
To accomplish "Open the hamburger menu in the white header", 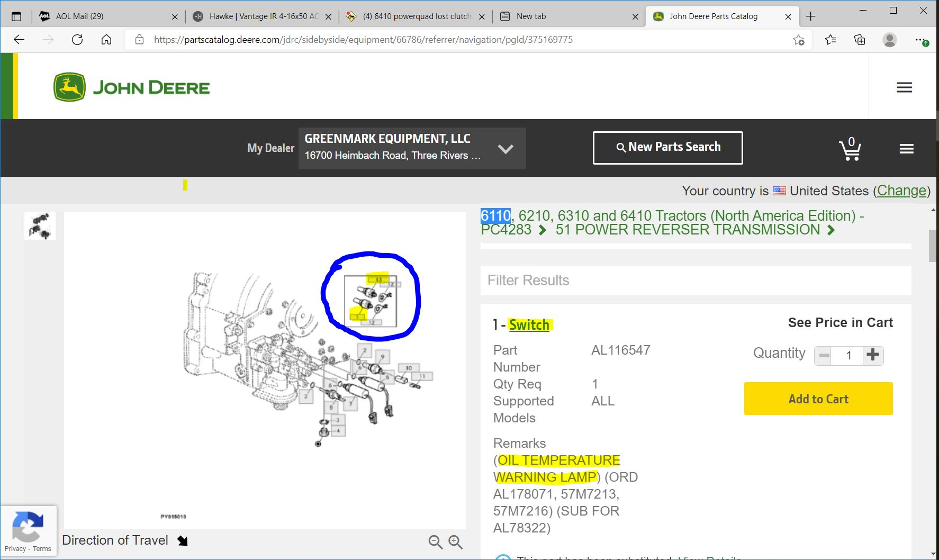I will pyautogui.click(x=904, y=87).
